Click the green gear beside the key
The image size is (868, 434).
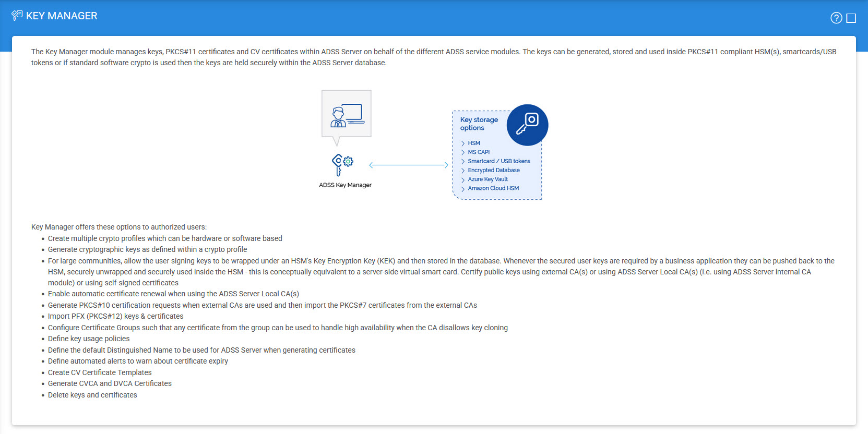(348, 162)
